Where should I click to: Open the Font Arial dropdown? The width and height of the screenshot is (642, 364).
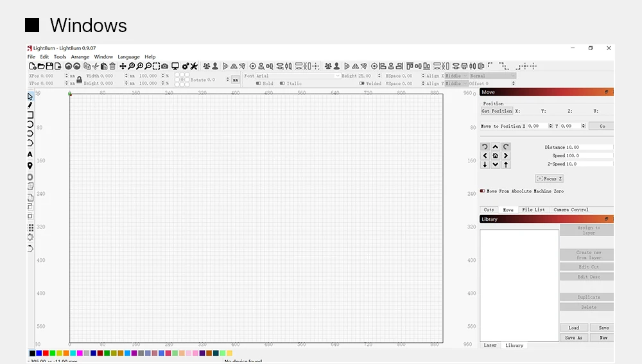(298, 76)
